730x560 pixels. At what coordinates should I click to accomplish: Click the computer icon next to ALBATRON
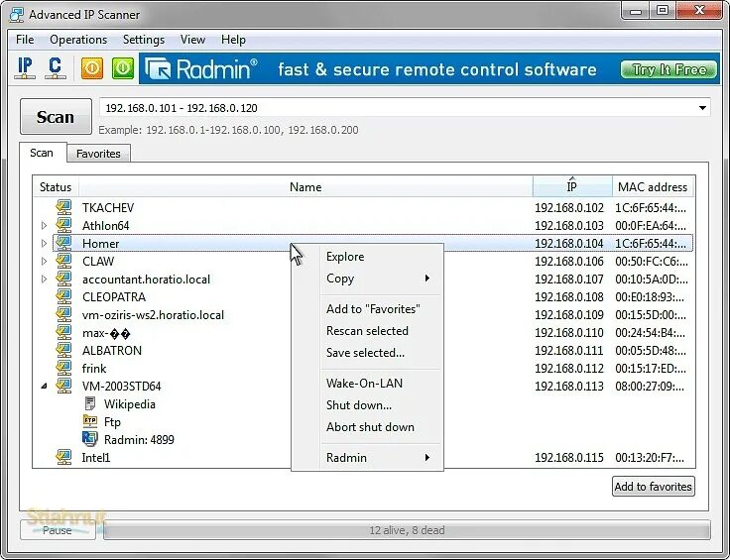(63, 350)
